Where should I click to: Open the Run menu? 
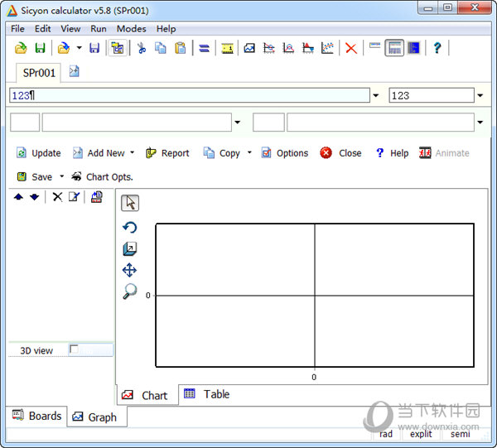[99, 29]
